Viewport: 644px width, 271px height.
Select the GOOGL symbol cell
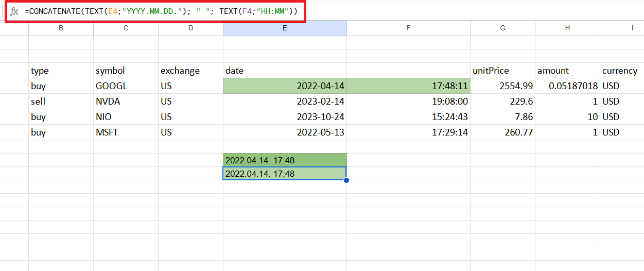tap(126, 86)
